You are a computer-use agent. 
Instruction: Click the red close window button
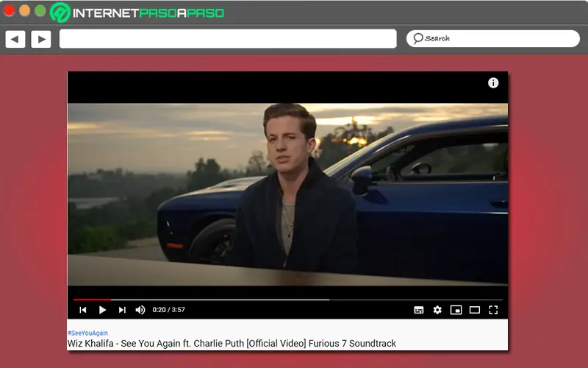click(9, 10)
